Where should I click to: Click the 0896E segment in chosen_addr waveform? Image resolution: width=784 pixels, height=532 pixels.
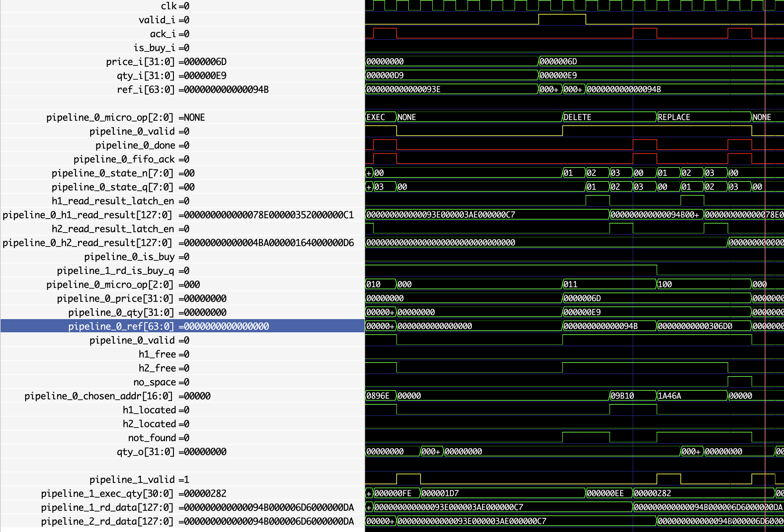coord(380,396)
